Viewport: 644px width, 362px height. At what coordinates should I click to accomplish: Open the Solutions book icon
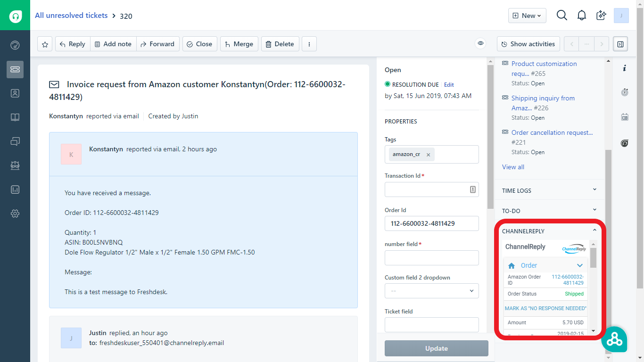(x=15, y=117)
